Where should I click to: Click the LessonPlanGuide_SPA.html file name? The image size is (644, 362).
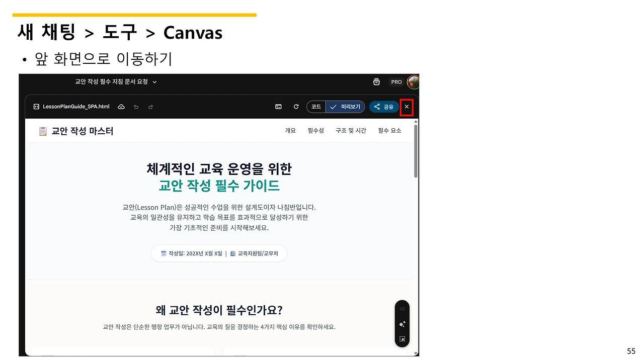coord(76,107)
